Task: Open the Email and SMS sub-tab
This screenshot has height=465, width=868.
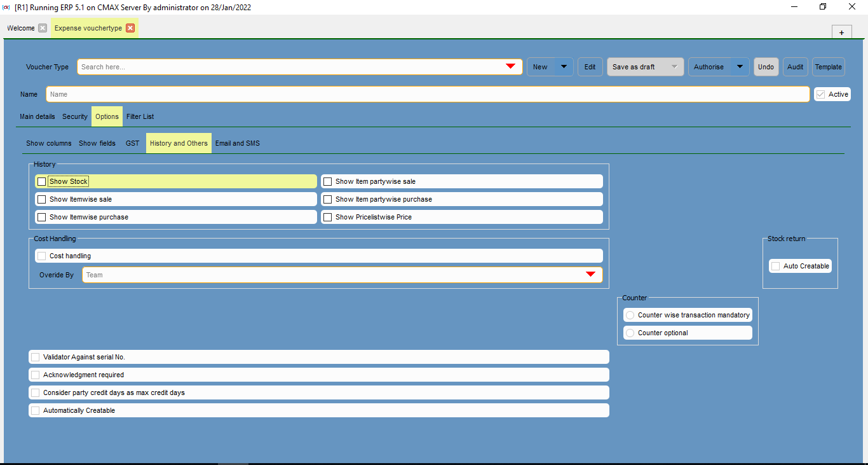Action: click(238, 143)
